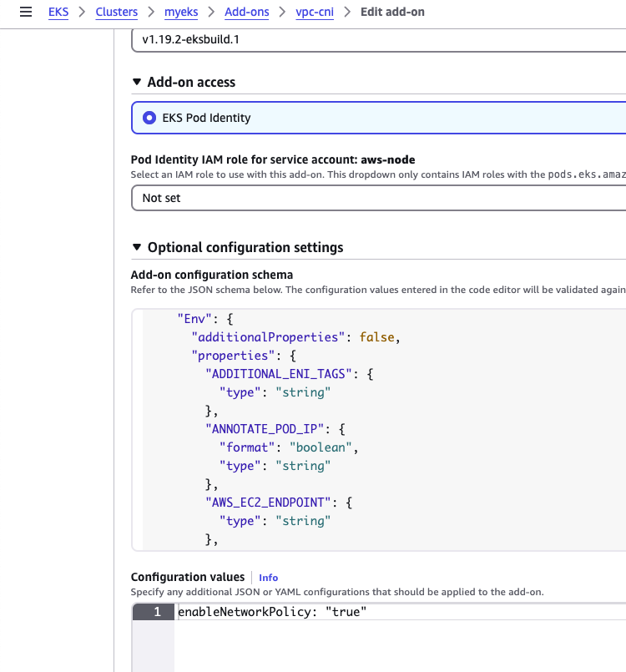
Task: Click the "additionalProperties" schema line
Action: pos(295,337)
